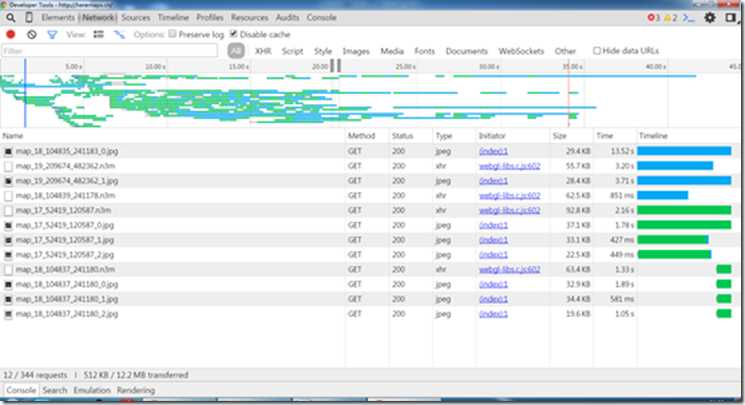The image size is (745, 405).
Task: Select the file icon of map_19_209674_482362.n3m
Action: pos(8,166)
